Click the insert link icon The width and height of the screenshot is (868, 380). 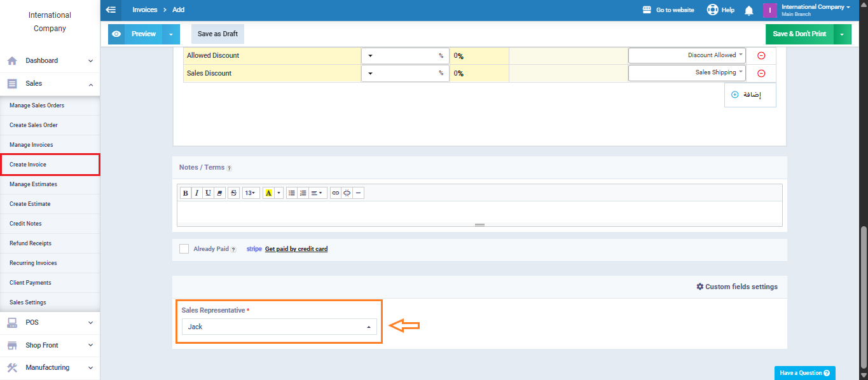coord(336,193)
